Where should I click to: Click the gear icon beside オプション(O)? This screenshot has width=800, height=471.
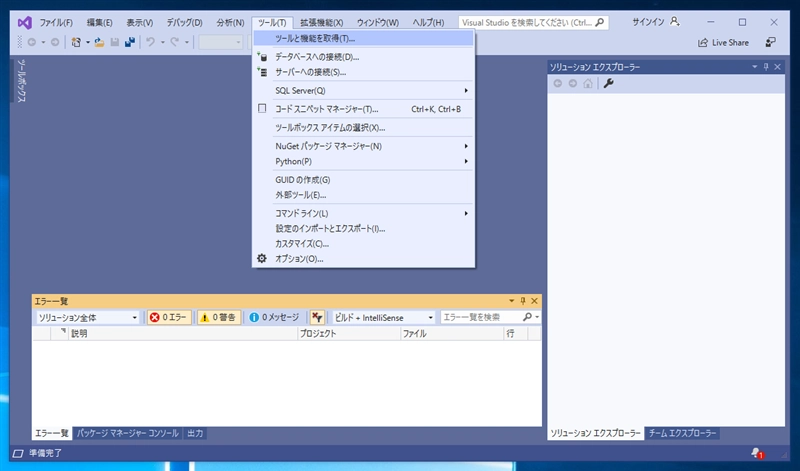pos(262,258)
